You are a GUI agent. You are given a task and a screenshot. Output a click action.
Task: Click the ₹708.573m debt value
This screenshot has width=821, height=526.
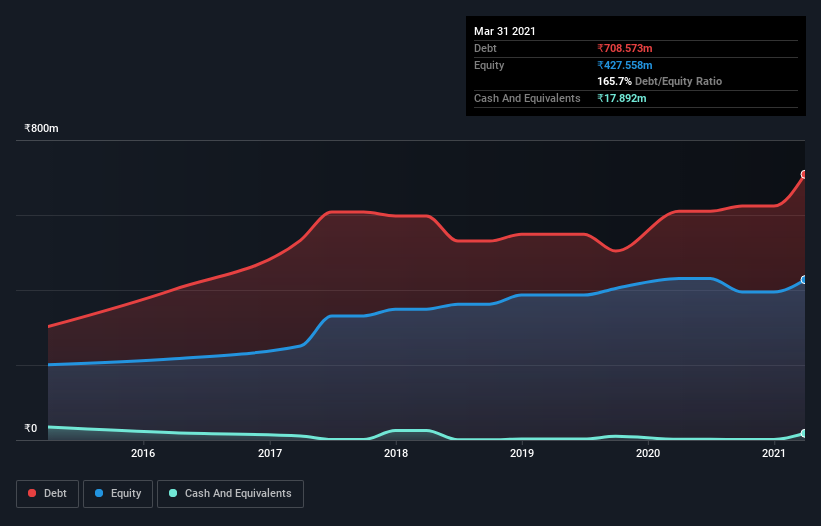coord(625,48)
